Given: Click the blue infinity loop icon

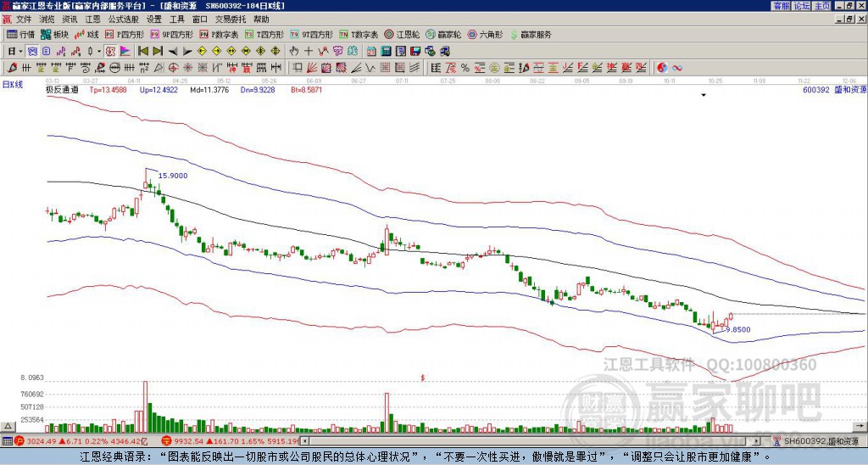Looking at the screenshot, I should click(677, 68).
